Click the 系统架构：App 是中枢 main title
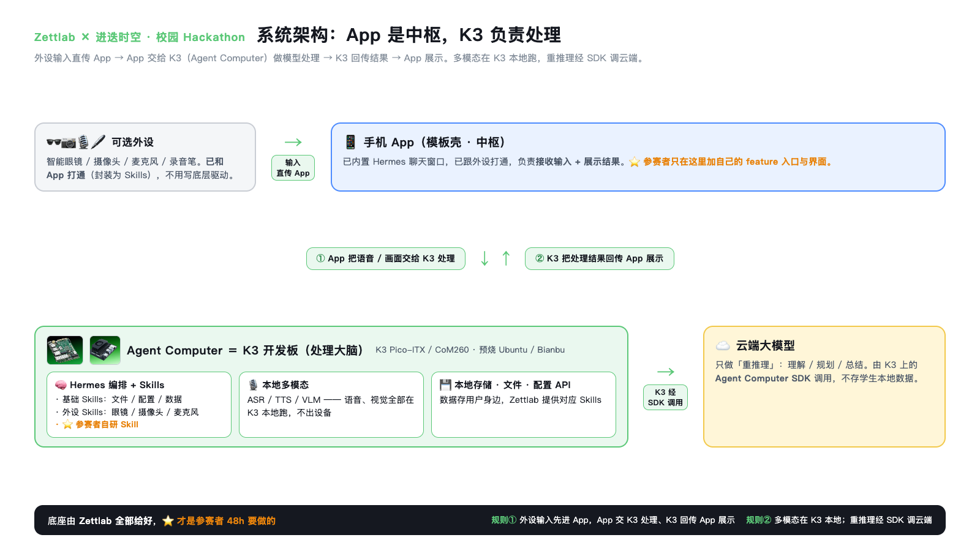Image resolution: width=980 pixels, height=551 pixels. (409, 35)
